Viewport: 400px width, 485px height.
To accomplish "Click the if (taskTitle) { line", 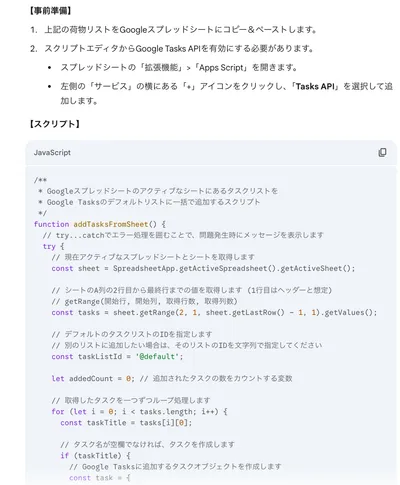I will pos(95,455).
